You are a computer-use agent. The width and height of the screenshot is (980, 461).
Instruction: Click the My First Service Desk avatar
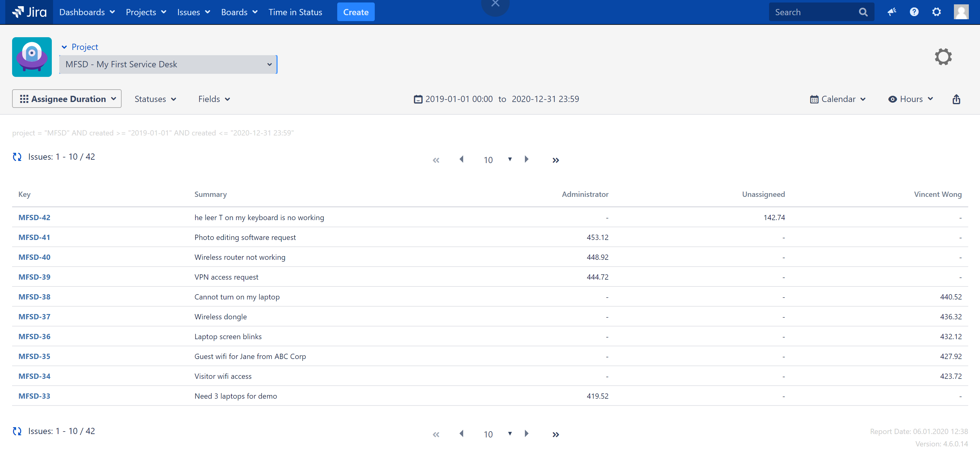point(32,57)
